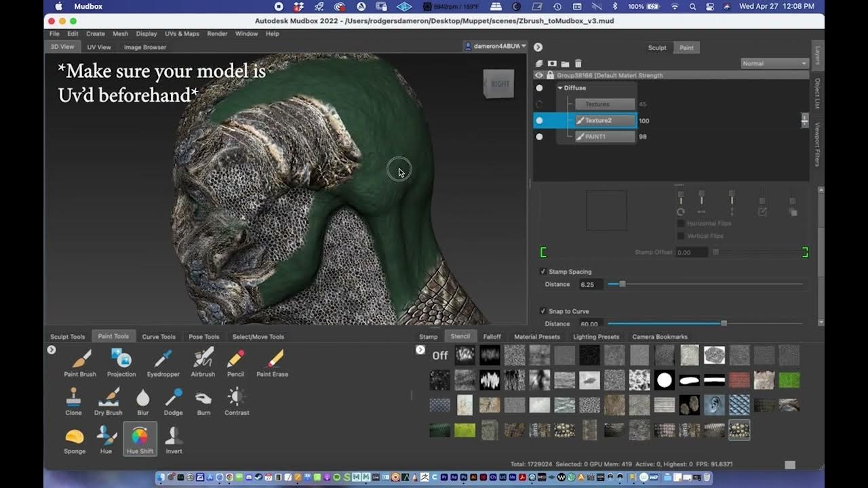This screenshot has width=868, height=488.
Task: Open the Object List side tab
Action: coord(817,94)
